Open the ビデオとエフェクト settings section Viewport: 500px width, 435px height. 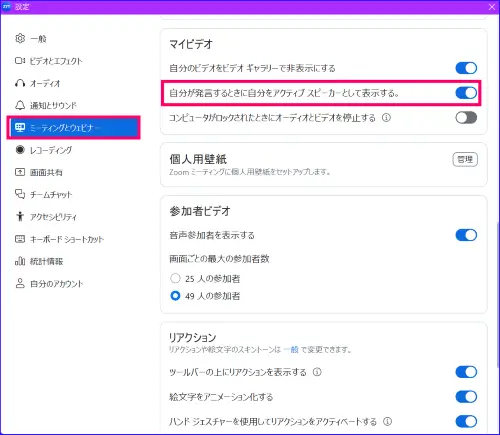(x=73, y=61)
